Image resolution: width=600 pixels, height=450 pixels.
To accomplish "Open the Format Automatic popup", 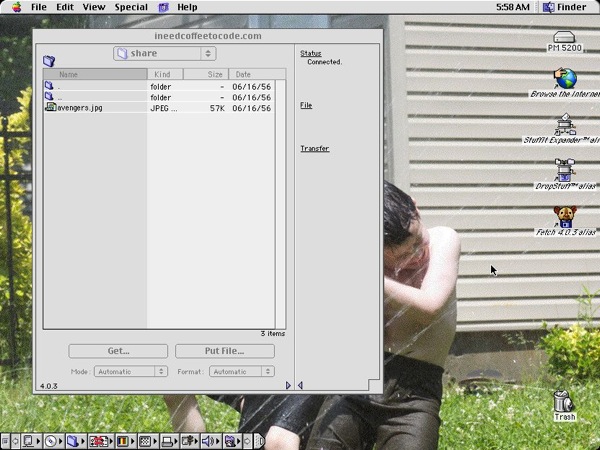I will [x=242, y=371].
